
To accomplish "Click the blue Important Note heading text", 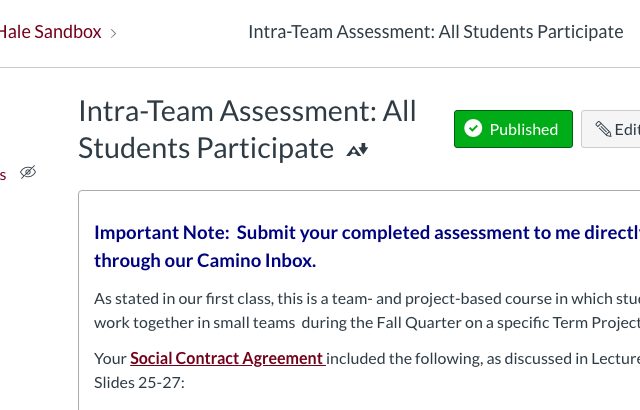I will point(367,233).
